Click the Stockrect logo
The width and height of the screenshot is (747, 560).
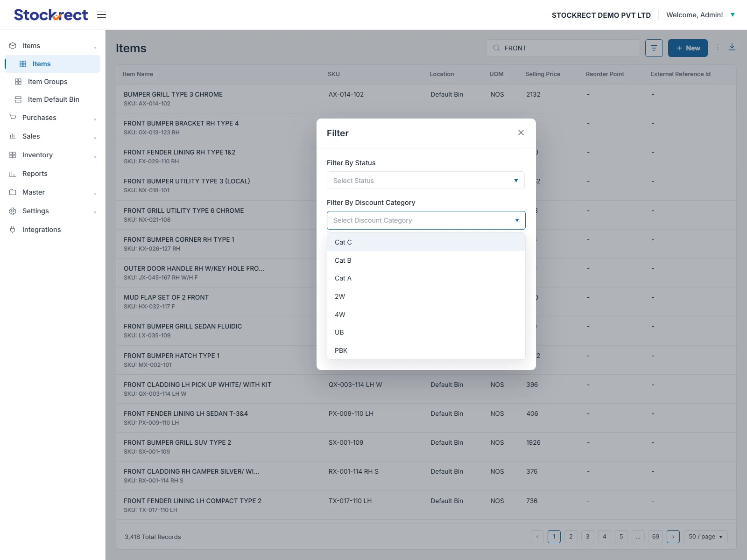pyautogui.click(x=51, y=15)
